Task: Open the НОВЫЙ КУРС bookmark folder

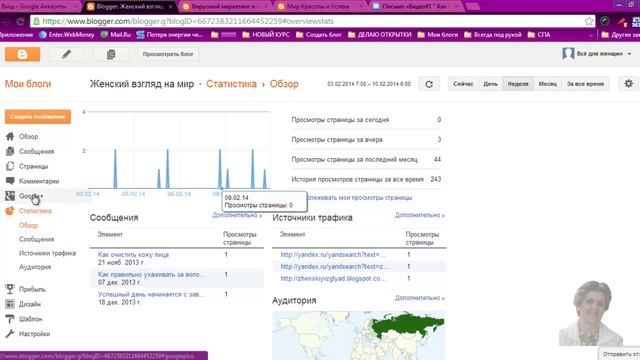Action: [266, 35]
